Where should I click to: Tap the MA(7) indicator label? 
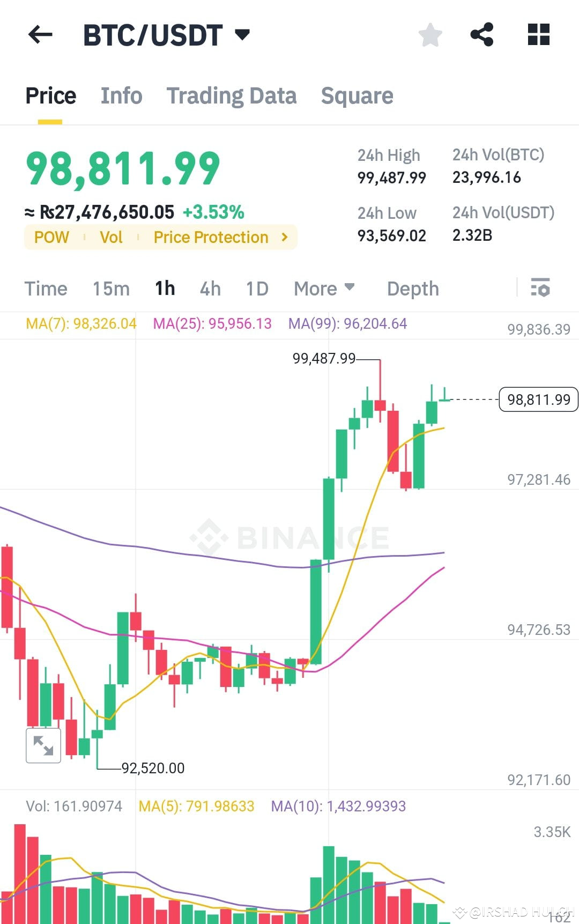pyautogui.click(x=80, y=324)
